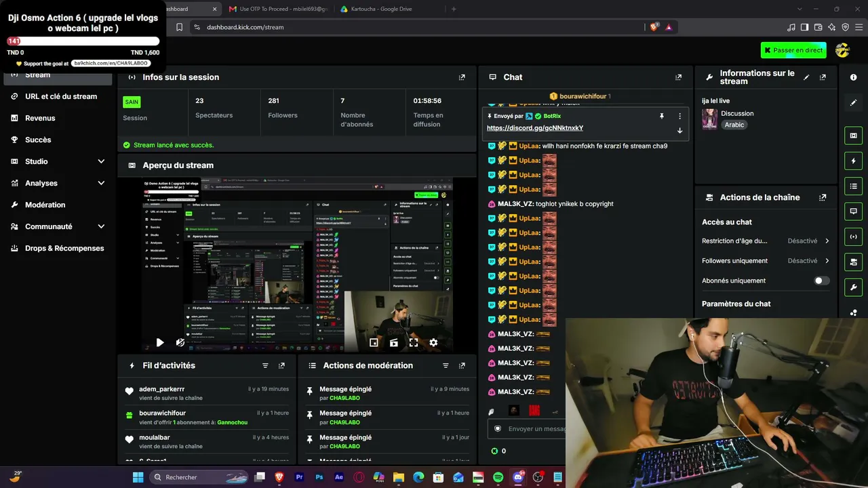Pop out the Actions de la chaîne panel
Image resolution: width=868 pixels, height=488 pixels.
pos(823,198)
